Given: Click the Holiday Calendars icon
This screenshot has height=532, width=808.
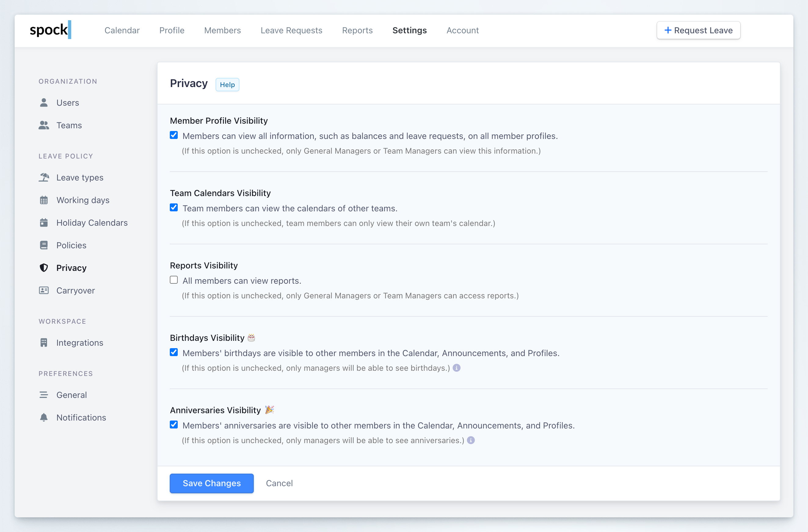Looking at the screenshot, I should 44,223.
